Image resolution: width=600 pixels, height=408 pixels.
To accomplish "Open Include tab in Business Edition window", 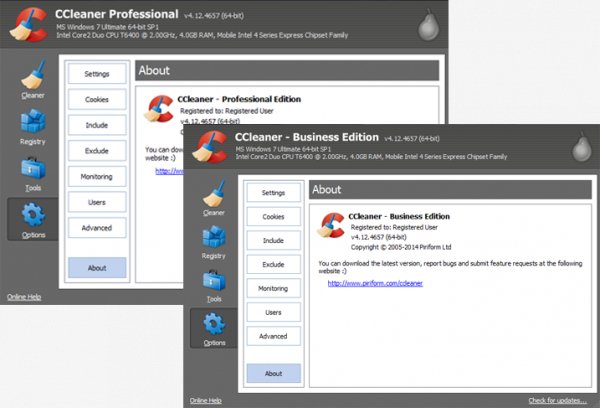I will [x=274, y=240].
